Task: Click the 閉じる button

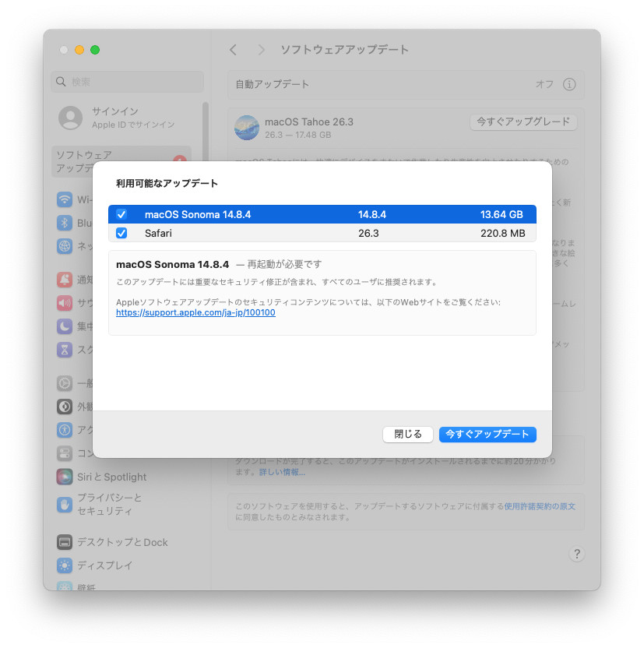Action: 407,435
